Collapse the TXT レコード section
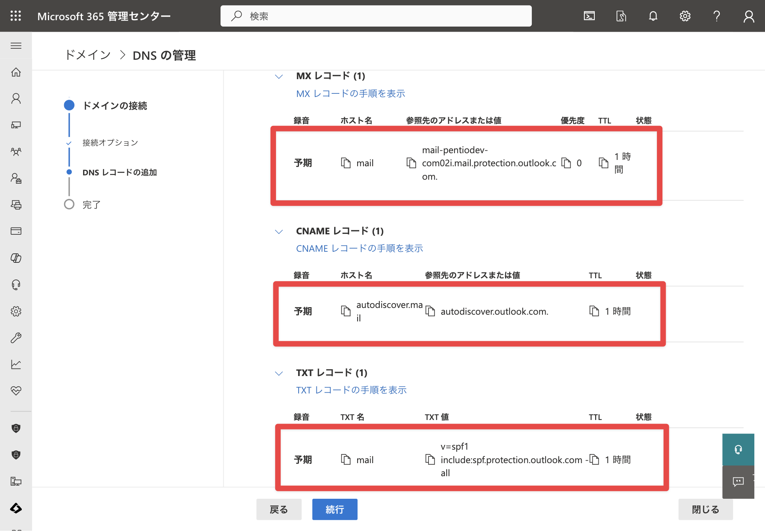Viewport: 765px width, 532px height. pyautogui.click(x=279, y=373)
